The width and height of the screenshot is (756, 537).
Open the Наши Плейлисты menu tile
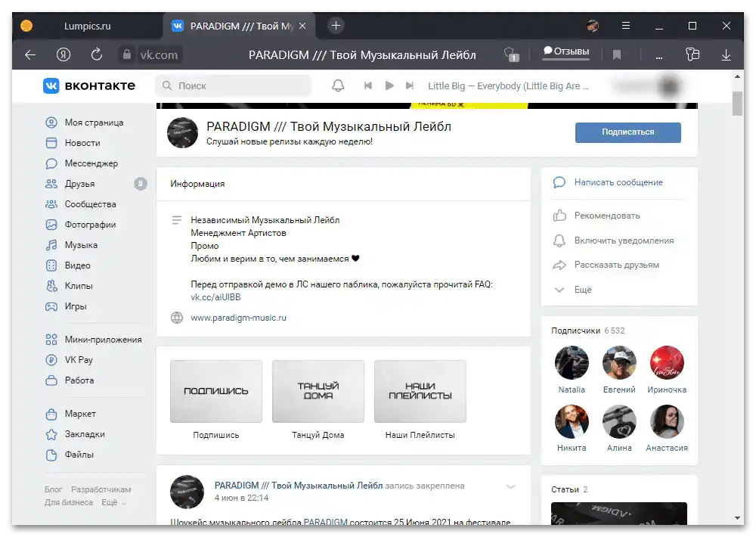click(420, 391)
